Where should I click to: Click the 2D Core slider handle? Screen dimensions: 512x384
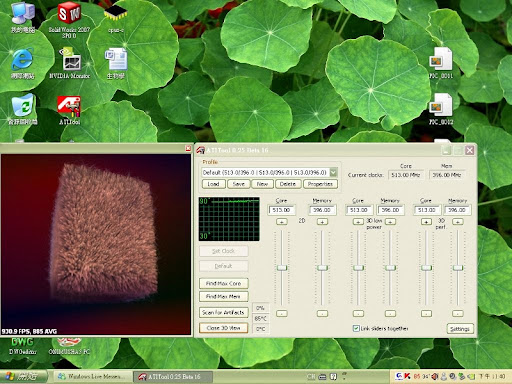282,268
